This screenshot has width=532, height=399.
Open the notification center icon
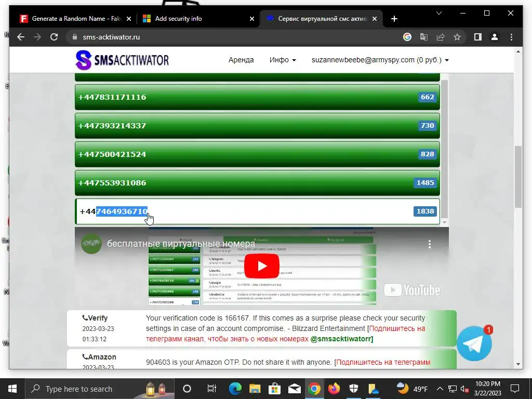515,389
